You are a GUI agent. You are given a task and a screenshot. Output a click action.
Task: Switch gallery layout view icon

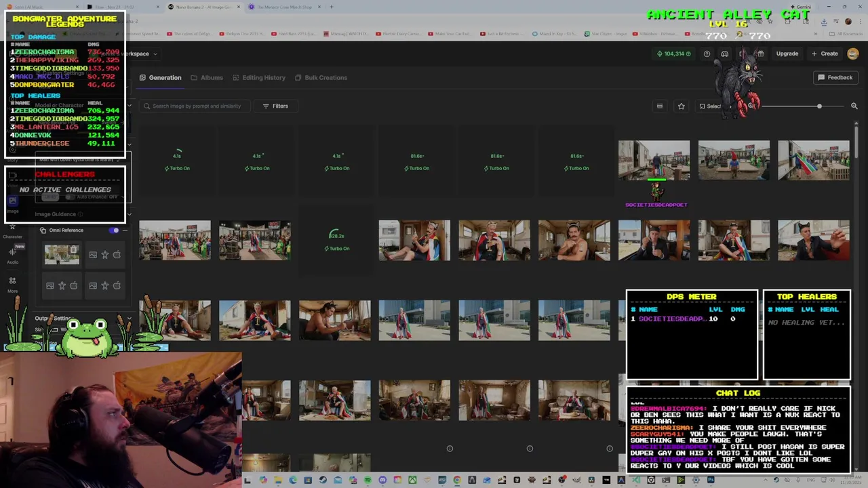tap(660, 106)
